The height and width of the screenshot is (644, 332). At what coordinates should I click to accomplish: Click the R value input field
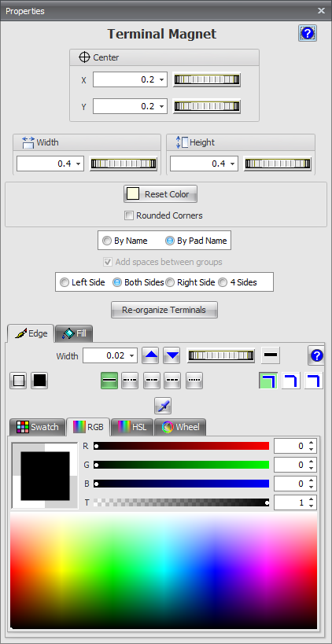(295, 446)
